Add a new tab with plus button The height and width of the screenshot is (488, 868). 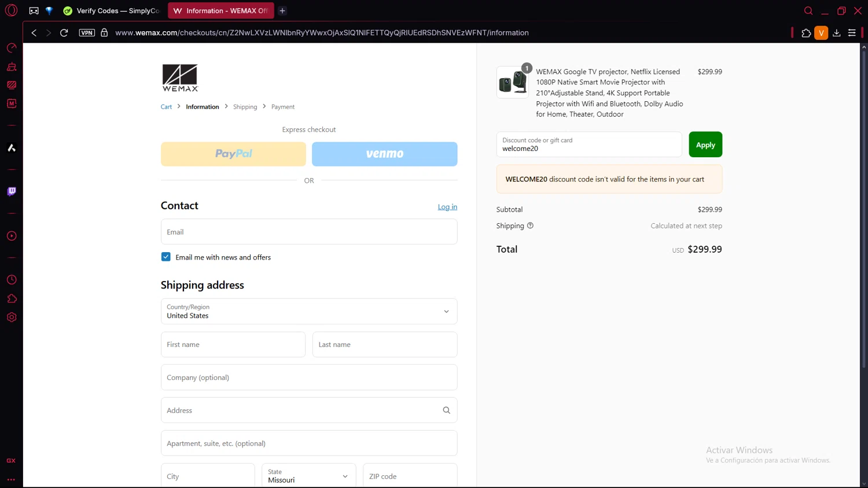282,10
